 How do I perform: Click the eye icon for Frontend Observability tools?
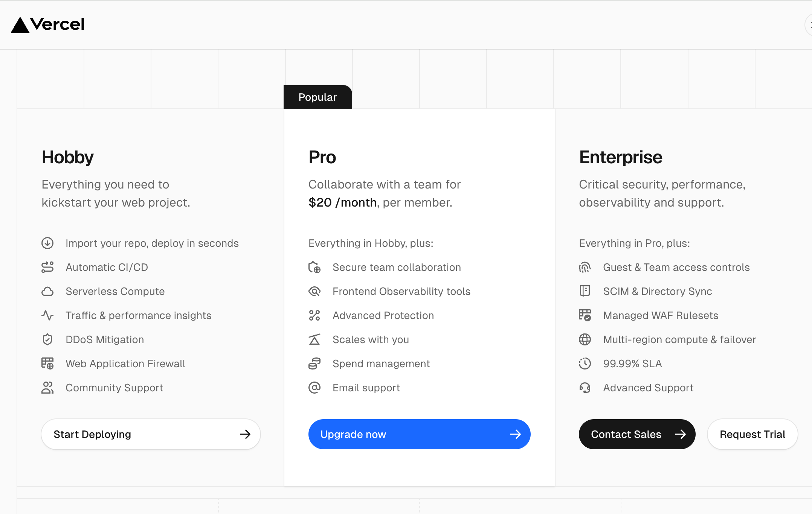314,291
